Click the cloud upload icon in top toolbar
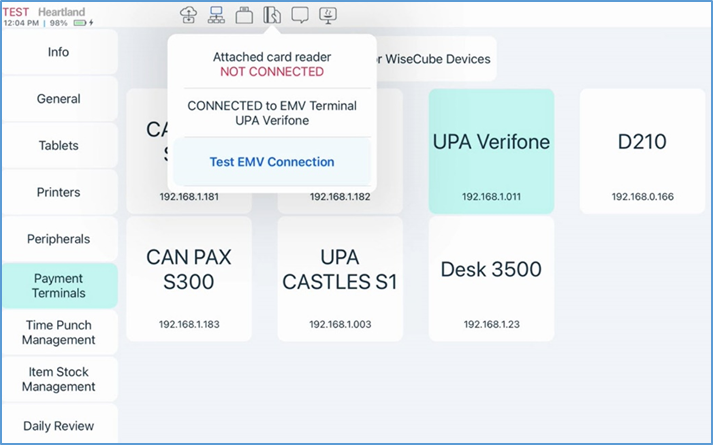The height and width of the screenshot is (445, 713). [188, 15]
